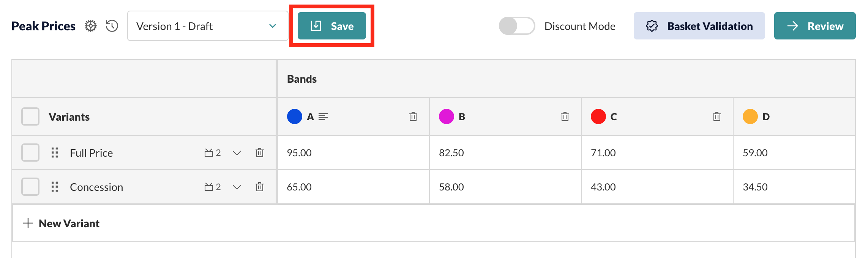The height and width of the screenshot is (258, 868).
Task: Delete band C
Action: pos(717,116)
